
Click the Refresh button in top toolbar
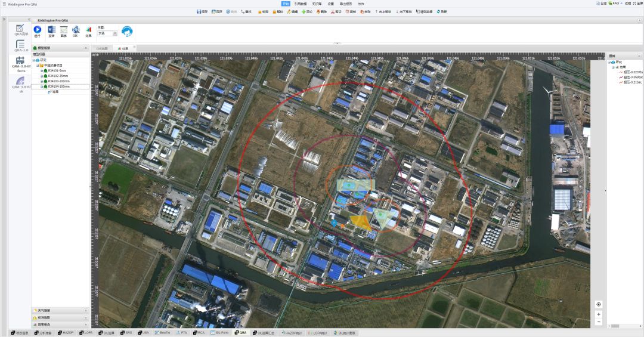pyautogui.click(x=442, y=11)
